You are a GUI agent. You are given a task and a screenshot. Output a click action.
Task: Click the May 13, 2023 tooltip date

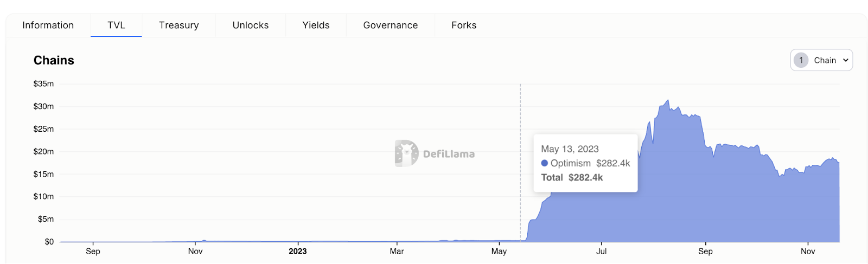(570, 149)
